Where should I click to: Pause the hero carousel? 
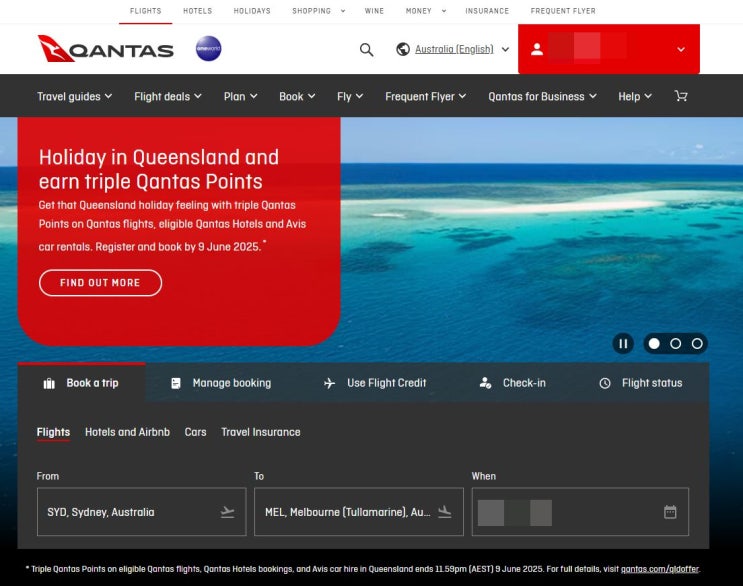[623, 343]
